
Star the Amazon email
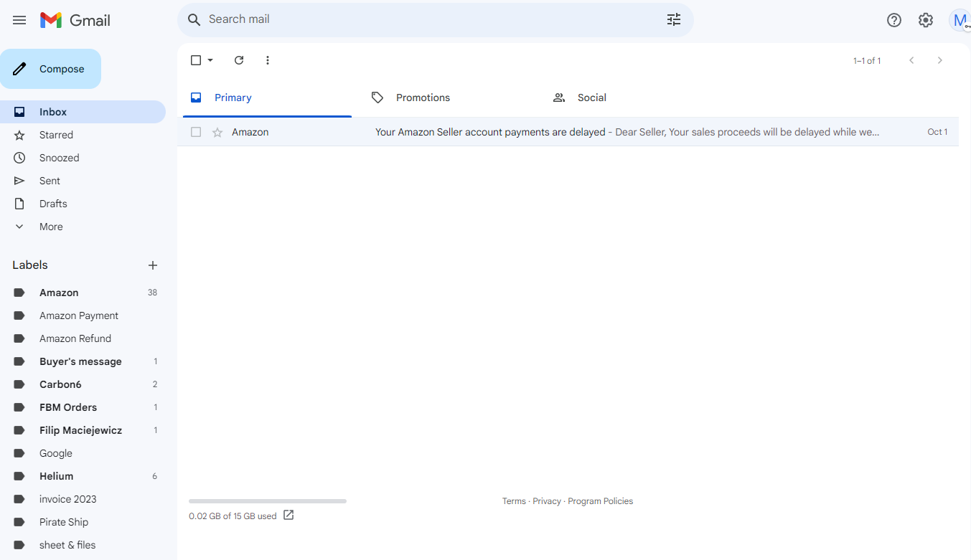pyautogui.click(x=217, y=132)
